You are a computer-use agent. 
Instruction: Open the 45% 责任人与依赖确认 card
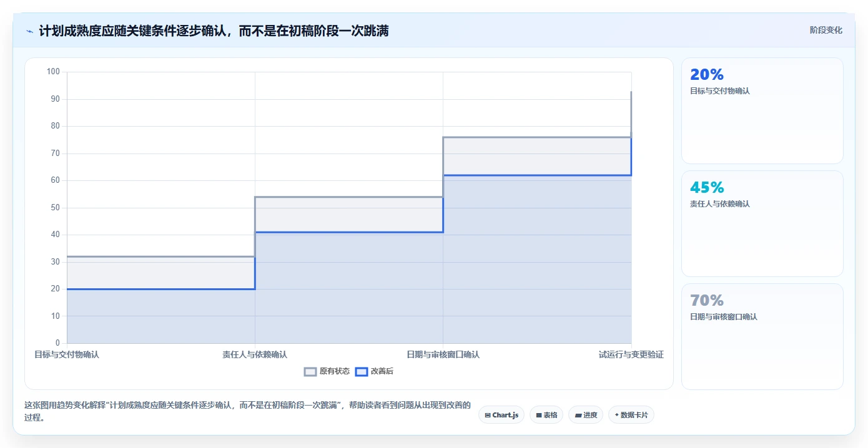762,223
